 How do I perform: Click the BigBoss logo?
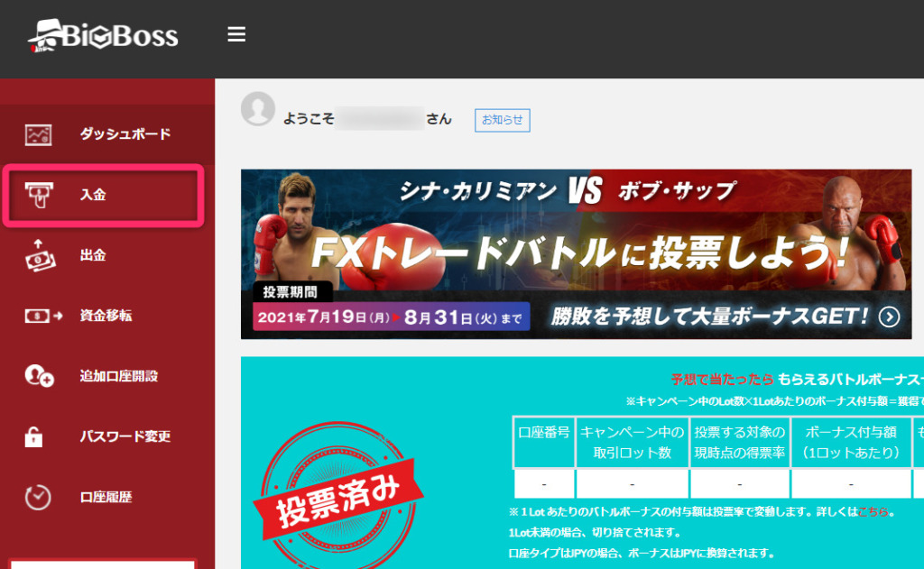coord(103,36)
